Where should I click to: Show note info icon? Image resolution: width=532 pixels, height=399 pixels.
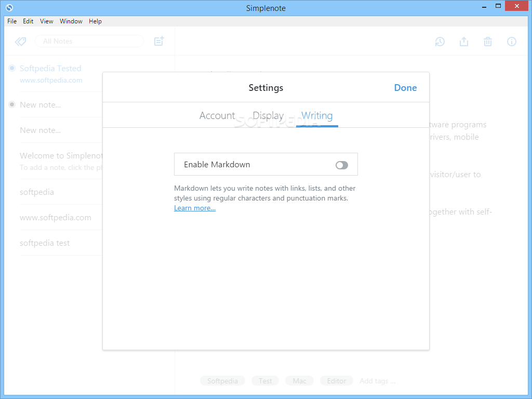512,42
